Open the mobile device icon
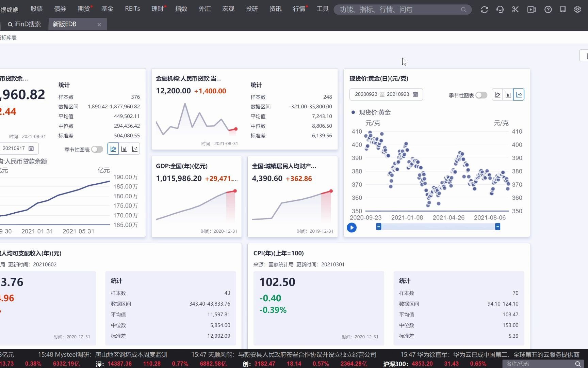Image resolution: width=588 pixels, height=368 pixels. coord(563,9)
